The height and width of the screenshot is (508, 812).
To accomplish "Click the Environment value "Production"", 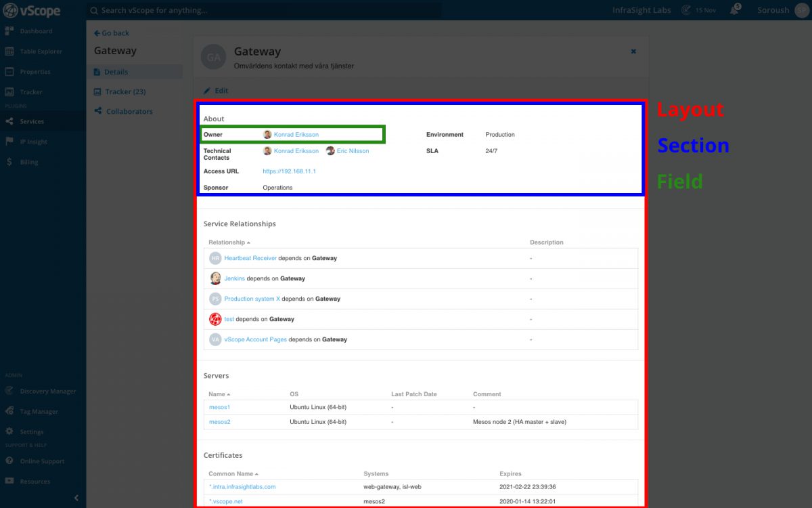I will (x=500, y=135).
